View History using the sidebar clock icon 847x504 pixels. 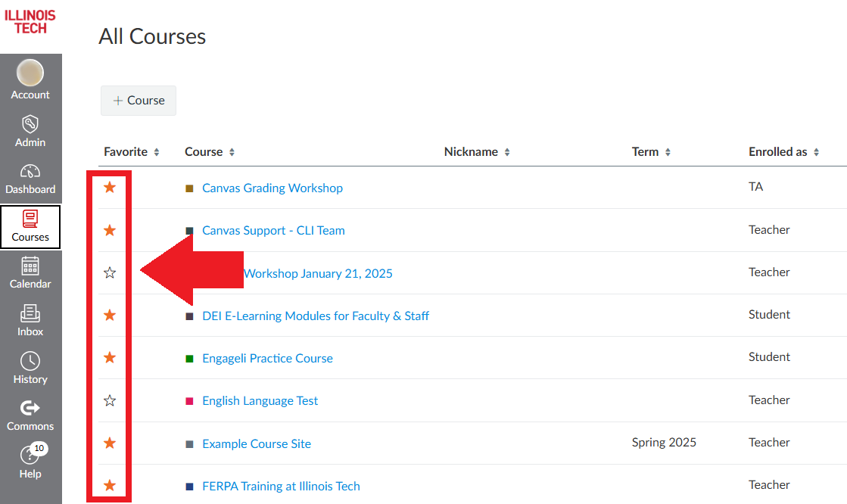point(30,368)
